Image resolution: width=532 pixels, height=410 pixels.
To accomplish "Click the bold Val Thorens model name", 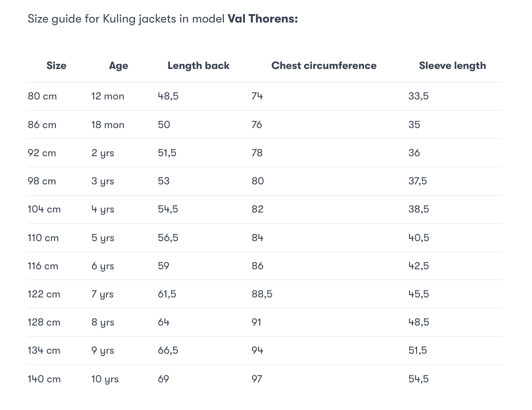I will [x=263, y=19].
